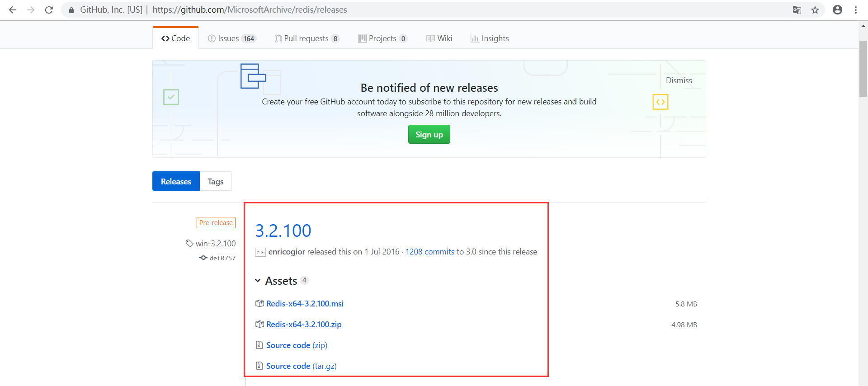868x386 pixels.
Task: Click the Sign up button
Action: click(429, 134)
